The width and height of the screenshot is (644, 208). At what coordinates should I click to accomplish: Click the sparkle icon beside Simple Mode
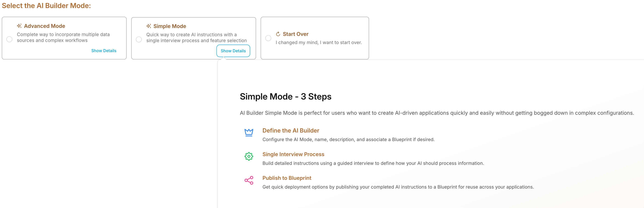149,26
